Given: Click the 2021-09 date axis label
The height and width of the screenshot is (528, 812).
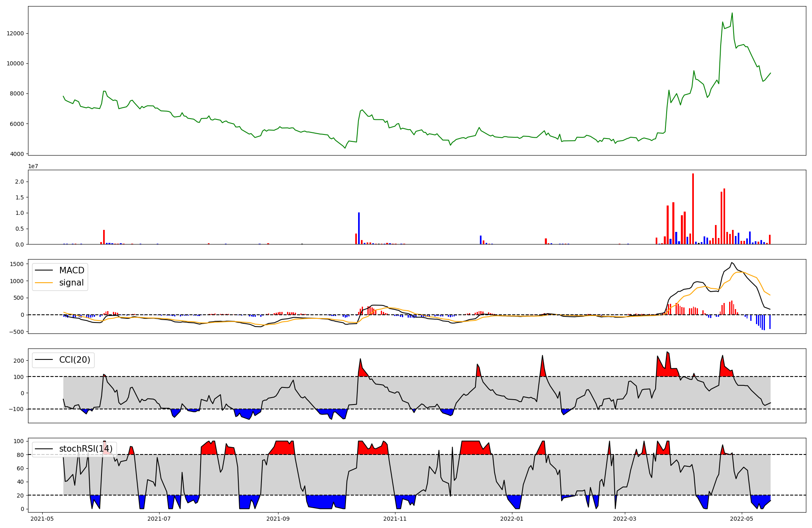Looking at the screenshot, I should click(x=278, y=519).
